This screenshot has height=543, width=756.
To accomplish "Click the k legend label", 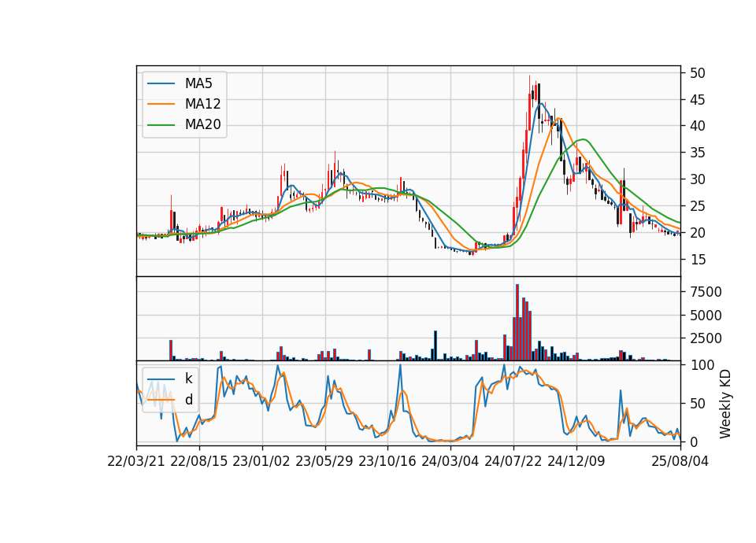I will 188,379.
